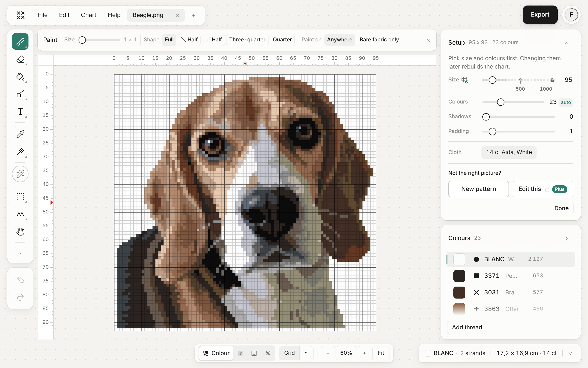The height and width of the screenshot is (368, 588).
Task: Select the Marquee selection tool
Action: tap(20, 197)
